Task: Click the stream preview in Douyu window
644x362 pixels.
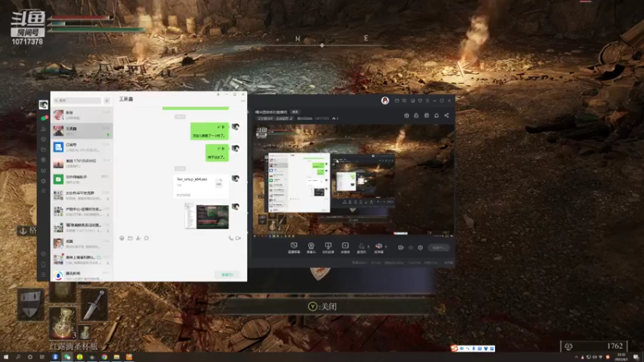Action: click(x=353, y=180)
